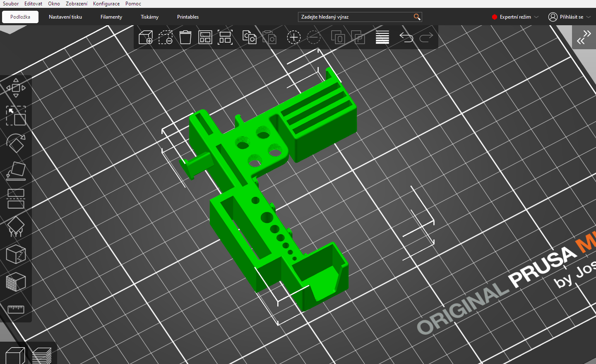Undo the last action

pyautogui.click(x=406, y=37)
